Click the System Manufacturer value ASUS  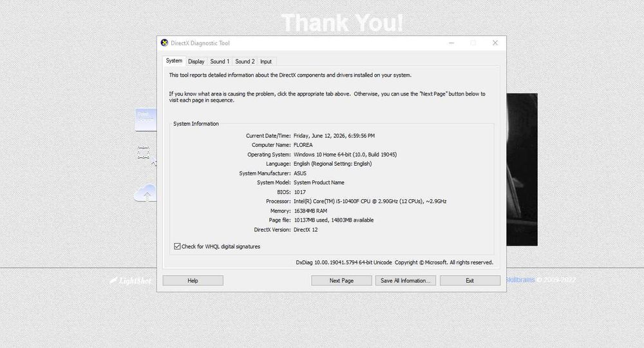[x=300, y=173]
